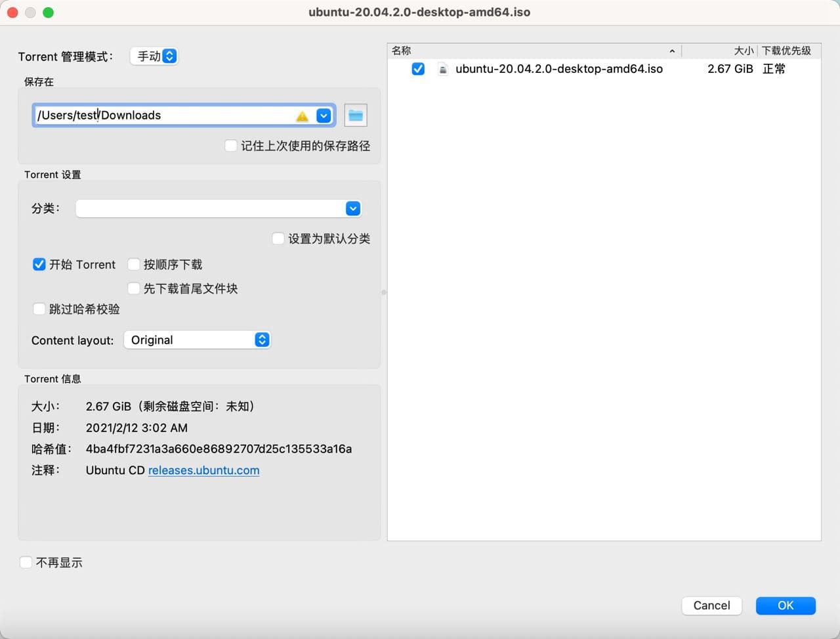The height and width of the screenshot is (639, 840).
Task: Confirm the torrent with the OK button
Action: pyautogui.click(x=785, y=606)
